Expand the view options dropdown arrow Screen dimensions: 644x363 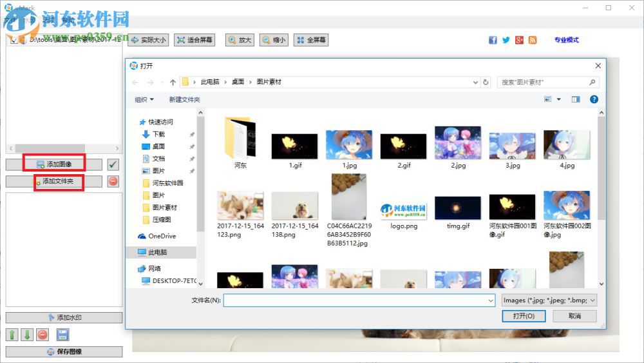coord(558,99)
